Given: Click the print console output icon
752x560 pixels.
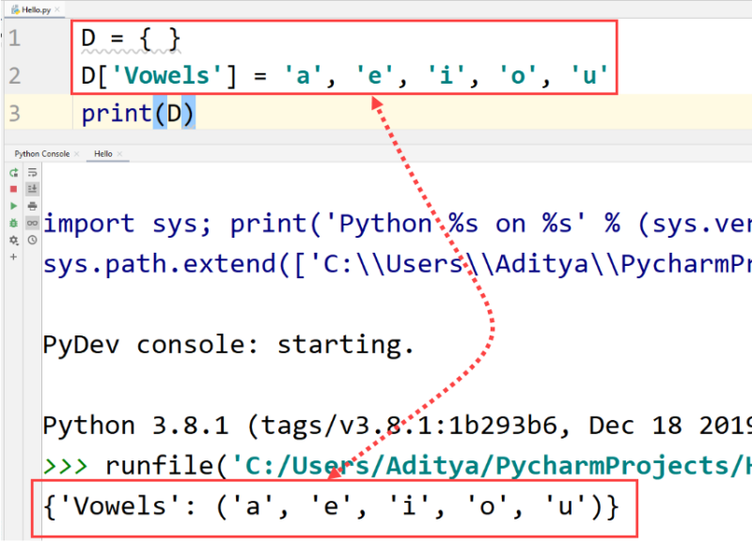Looking at the screenshot, I should pos(32,206).
